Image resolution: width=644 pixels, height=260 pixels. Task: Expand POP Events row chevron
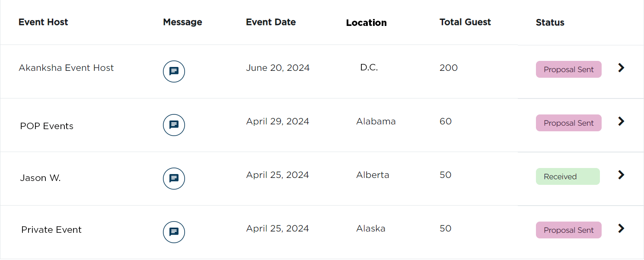point(621,121)
